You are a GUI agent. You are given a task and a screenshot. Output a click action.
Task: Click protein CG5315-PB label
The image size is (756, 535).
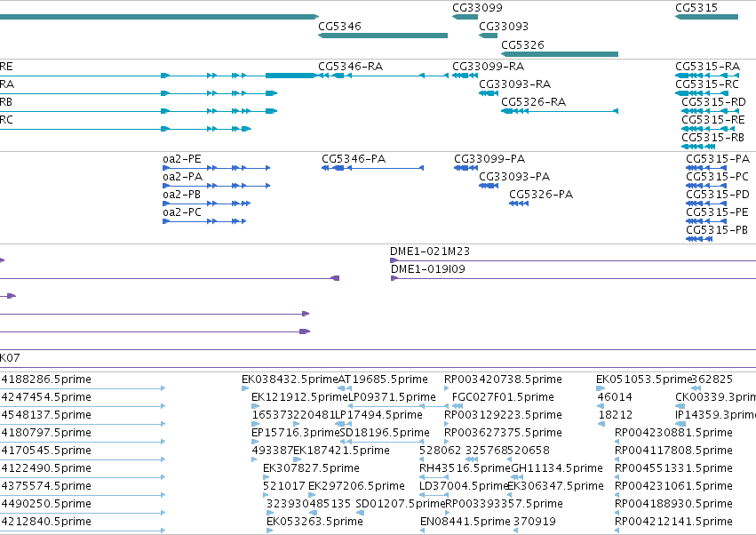point(717,230)
